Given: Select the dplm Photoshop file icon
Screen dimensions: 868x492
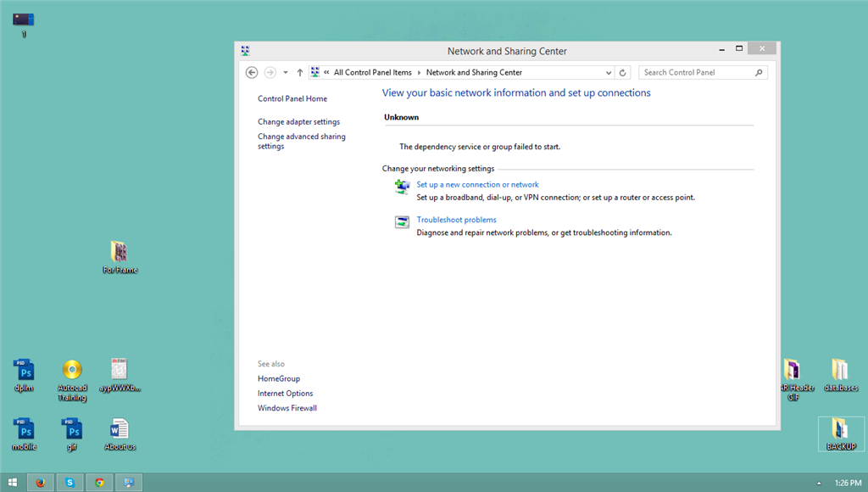Looking at the screenshot, I should point(24,376).
